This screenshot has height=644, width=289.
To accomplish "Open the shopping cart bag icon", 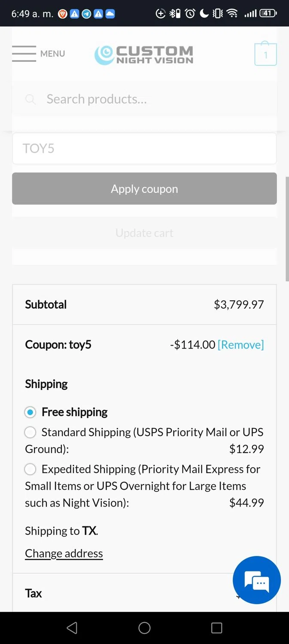I will (265, 55).
